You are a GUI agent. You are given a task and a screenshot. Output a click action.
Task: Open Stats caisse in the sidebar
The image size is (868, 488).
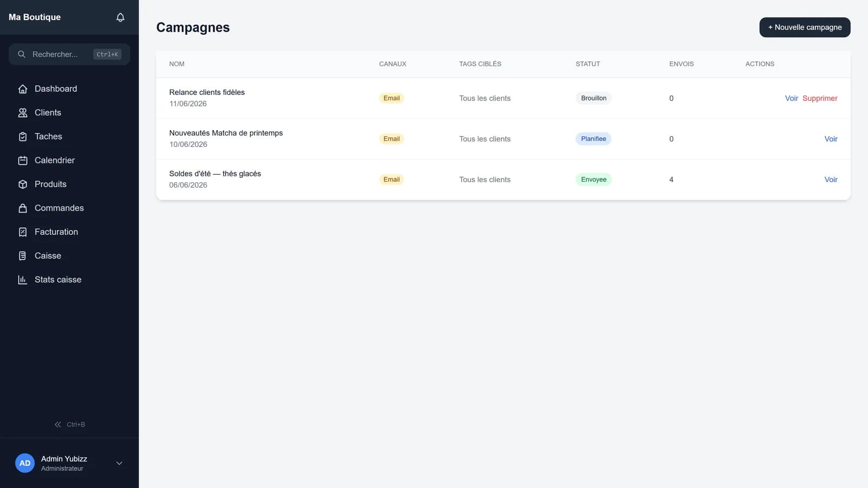pos(69,280)
